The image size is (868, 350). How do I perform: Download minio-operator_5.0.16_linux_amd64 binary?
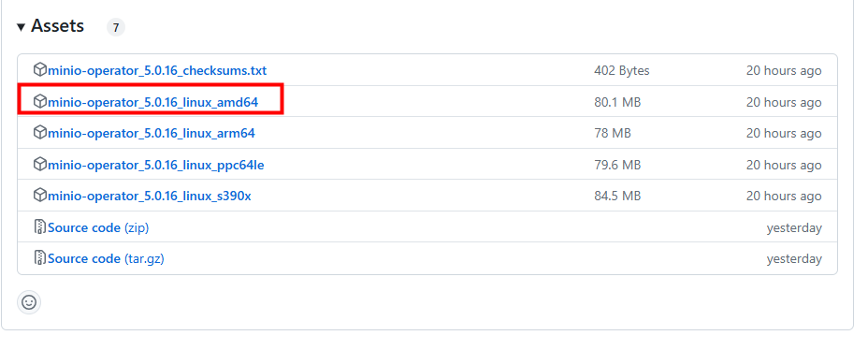pyautogui.click(x=153, y=102)
